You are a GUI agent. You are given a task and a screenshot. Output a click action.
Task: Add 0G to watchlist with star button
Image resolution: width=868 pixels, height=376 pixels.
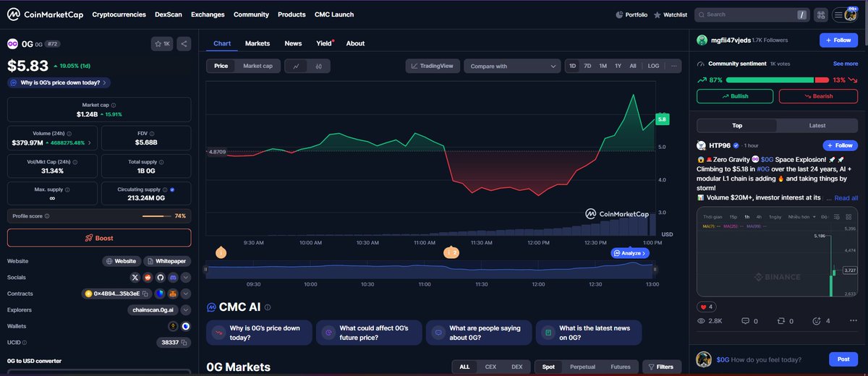(162, 44)
